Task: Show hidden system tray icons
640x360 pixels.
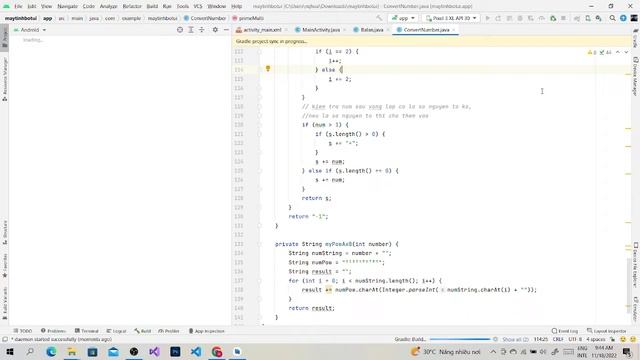Action: coord(493,351)
